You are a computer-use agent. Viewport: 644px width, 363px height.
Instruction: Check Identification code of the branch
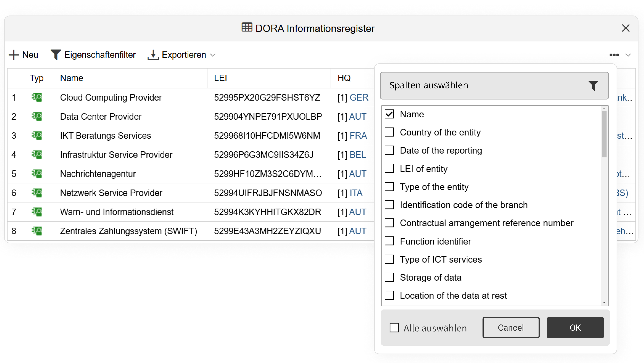pos(389,205)
